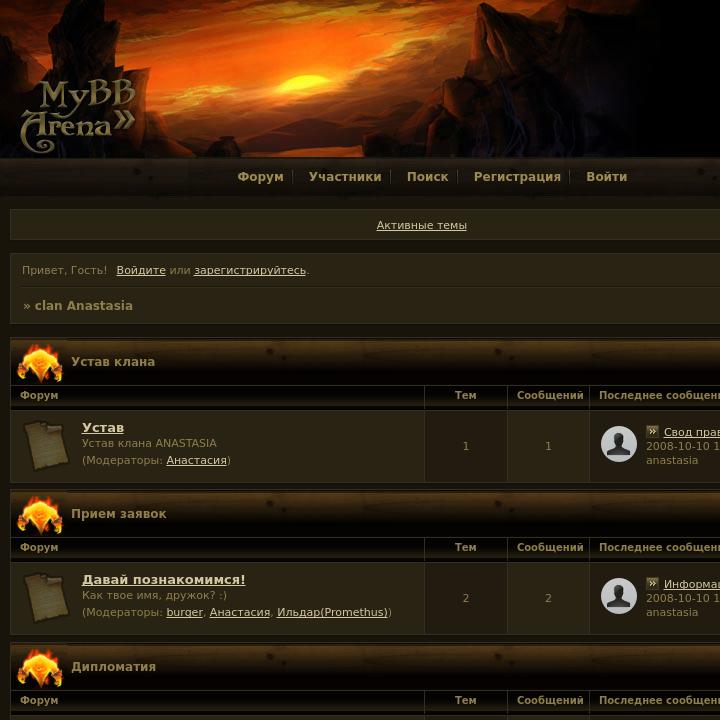Open the Устав forum link
Viewport: 720px width, 720px height.
pyautogui.click(x=103, y=428)
